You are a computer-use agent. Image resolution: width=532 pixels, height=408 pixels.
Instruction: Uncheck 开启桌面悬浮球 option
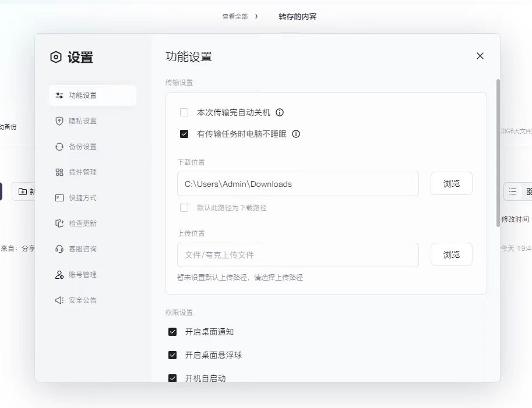(172, 355)
